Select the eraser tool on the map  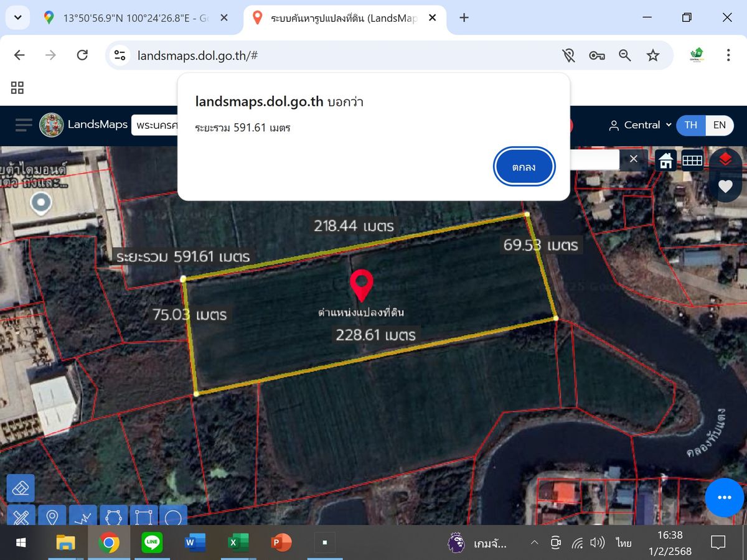21,488
